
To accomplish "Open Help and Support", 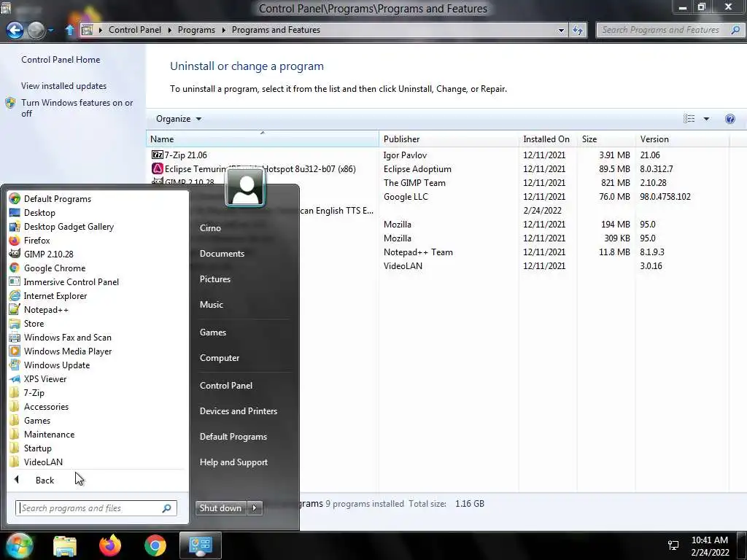I will coord(233,462).
